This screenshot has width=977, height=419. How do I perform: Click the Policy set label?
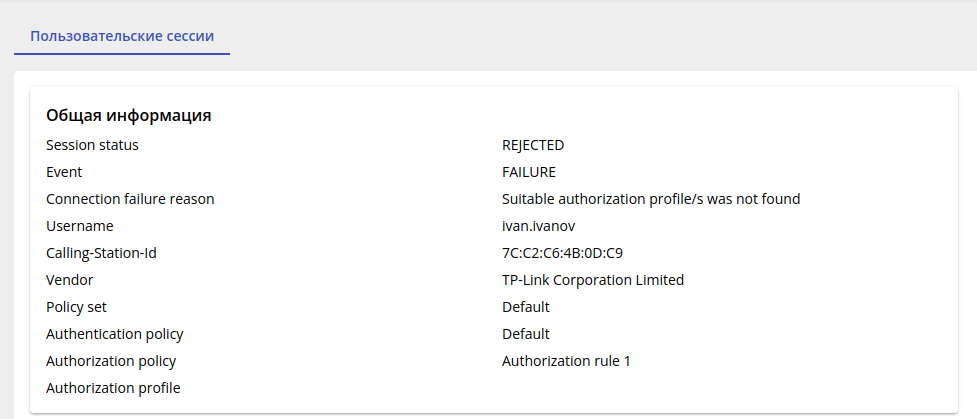[76, 307]
